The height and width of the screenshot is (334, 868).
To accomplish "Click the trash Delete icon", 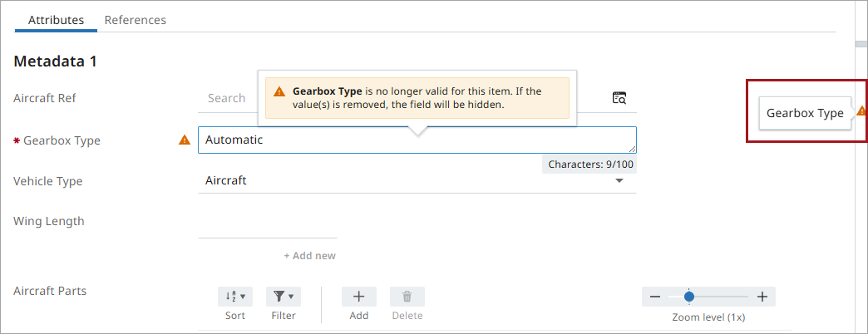I will pos(407,297).
